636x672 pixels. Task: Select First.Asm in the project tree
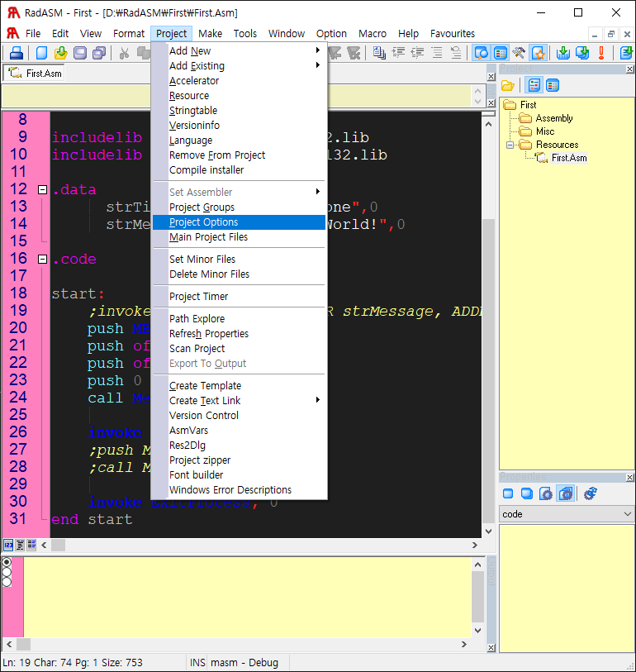click(569, 158)
